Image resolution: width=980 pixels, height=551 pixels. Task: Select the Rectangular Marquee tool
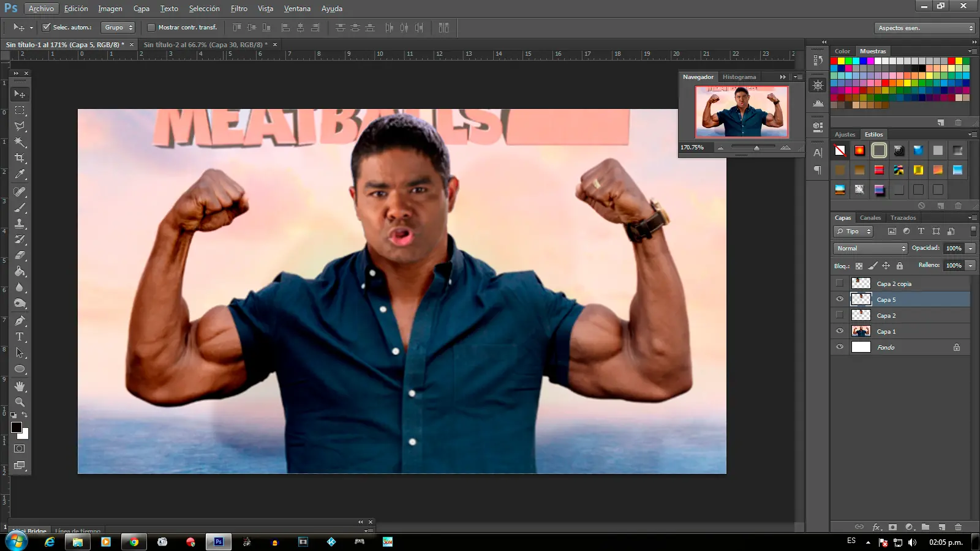pyautogui.click(x=20, y=110)
